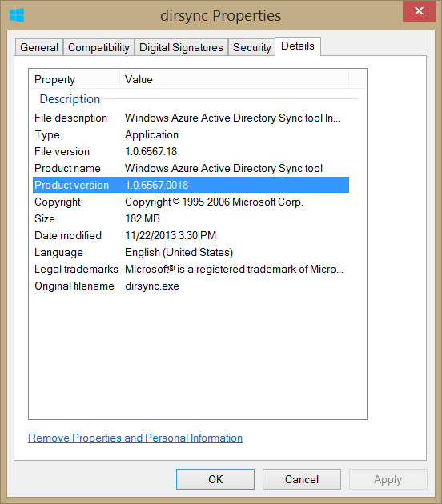
Task: Click value 11/22/2013 3:30 PM
Action: 171,235
